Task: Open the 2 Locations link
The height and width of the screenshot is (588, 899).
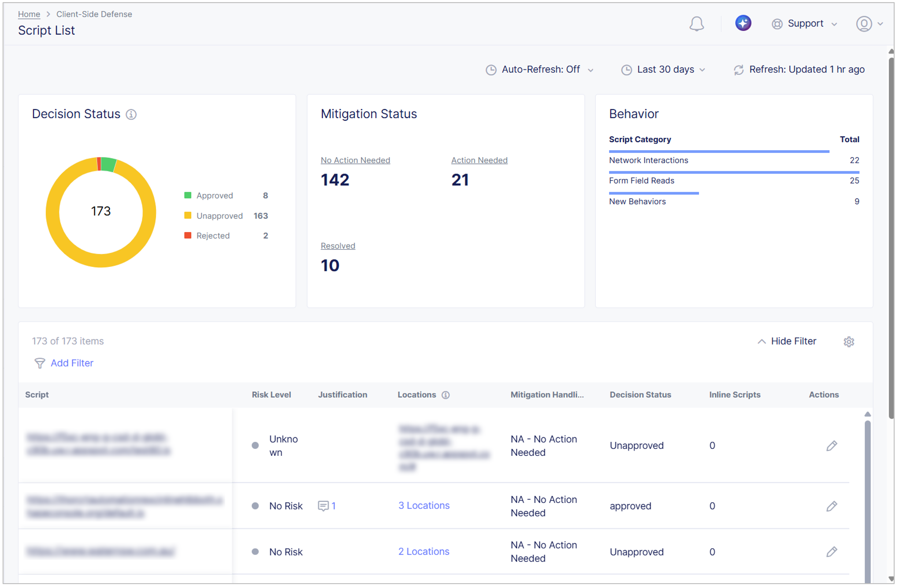Action: point(423,551)
